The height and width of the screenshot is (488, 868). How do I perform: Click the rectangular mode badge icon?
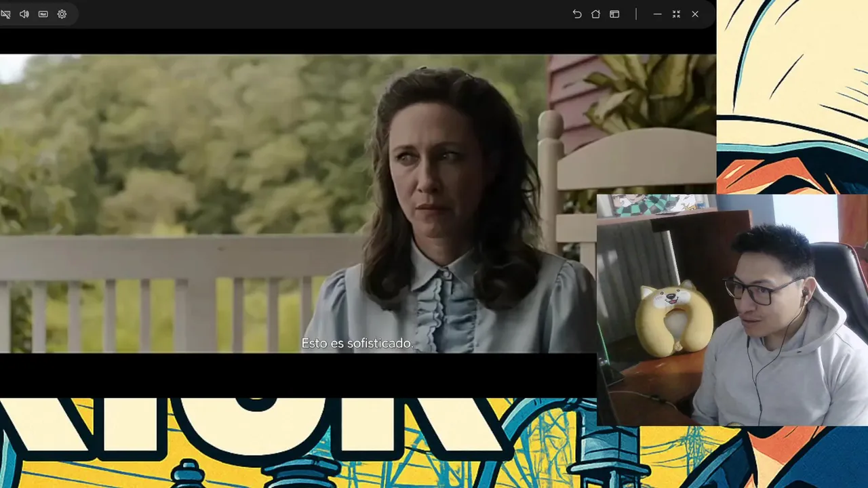(43, 14)
